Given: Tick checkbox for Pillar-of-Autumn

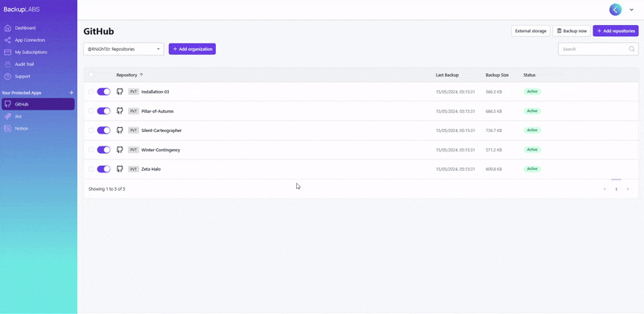Looking at the screenshot, I should (91, 111).
